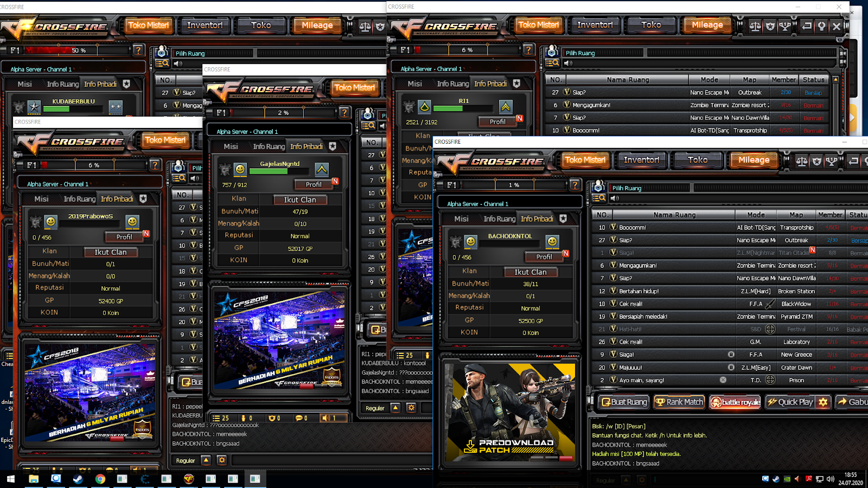This screenshot has width=868, height=488.
Task: Expand Reguler chat mode arrow in GajelasNgntd window
Action: [x=395, y=408]
